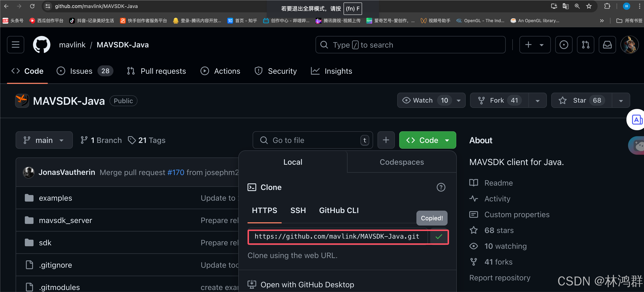Click the issues icon in header
The width and height of the screenshot is (644, 292).
(564, 44)
